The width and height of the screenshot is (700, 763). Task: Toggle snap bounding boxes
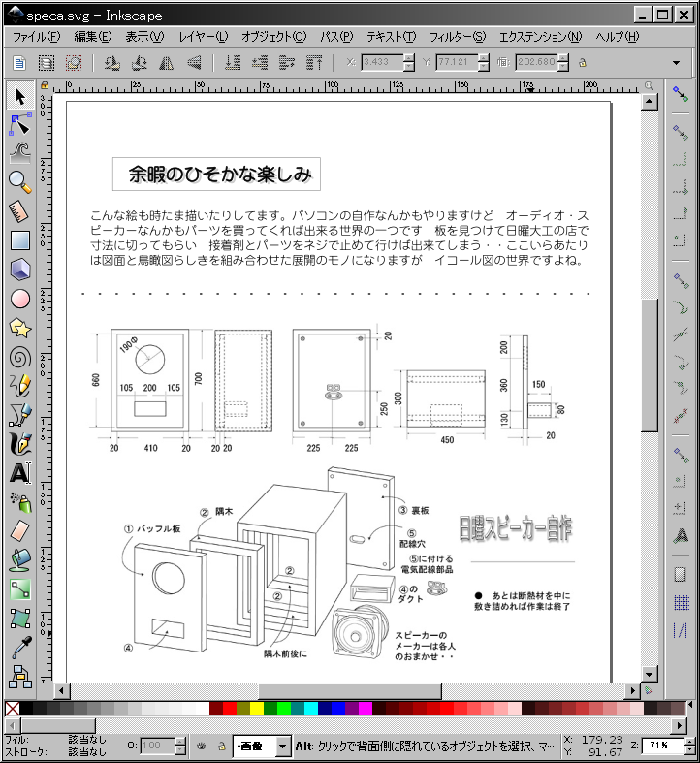[681, 132]
